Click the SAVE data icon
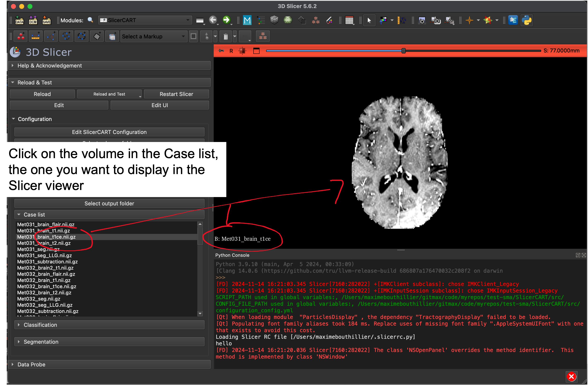Viewport: 588px width, 385px height. pyautogui.click(x=46, y=20)
